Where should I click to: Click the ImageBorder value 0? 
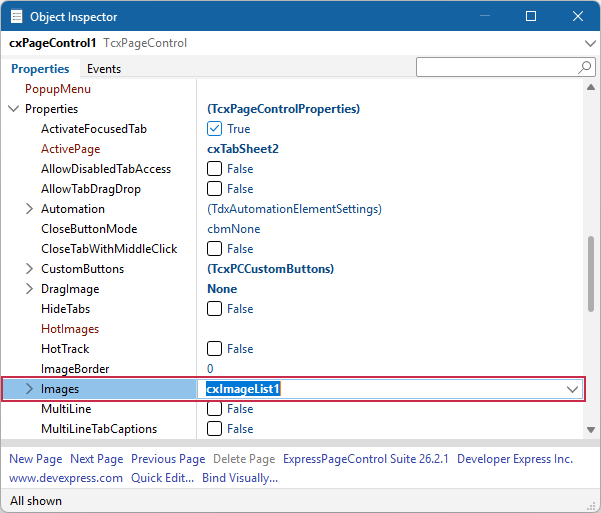pyautogui.click(x=210, y=369)
